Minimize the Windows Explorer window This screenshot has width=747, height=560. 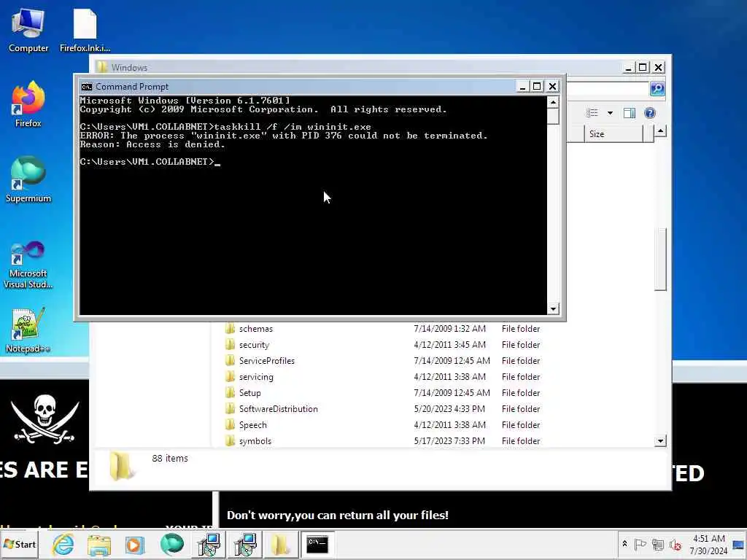628,68
